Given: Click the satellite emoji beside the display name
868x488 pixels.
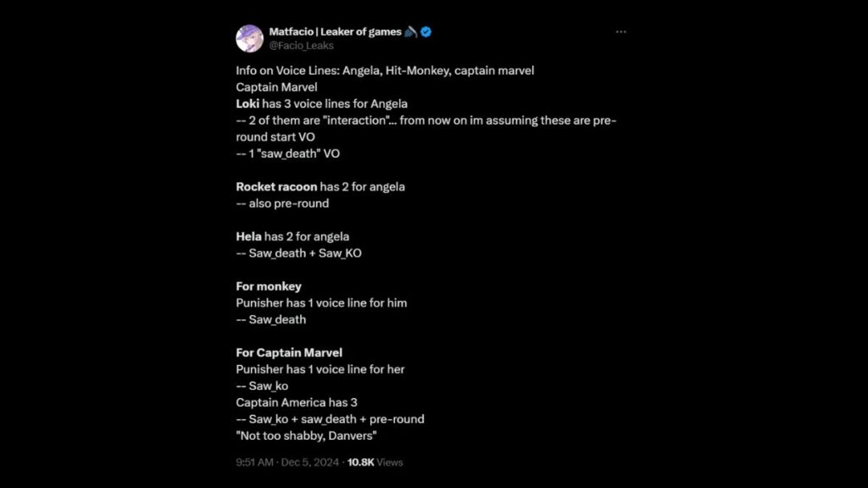Looking at the screenshot, I should tap(410, 31).
